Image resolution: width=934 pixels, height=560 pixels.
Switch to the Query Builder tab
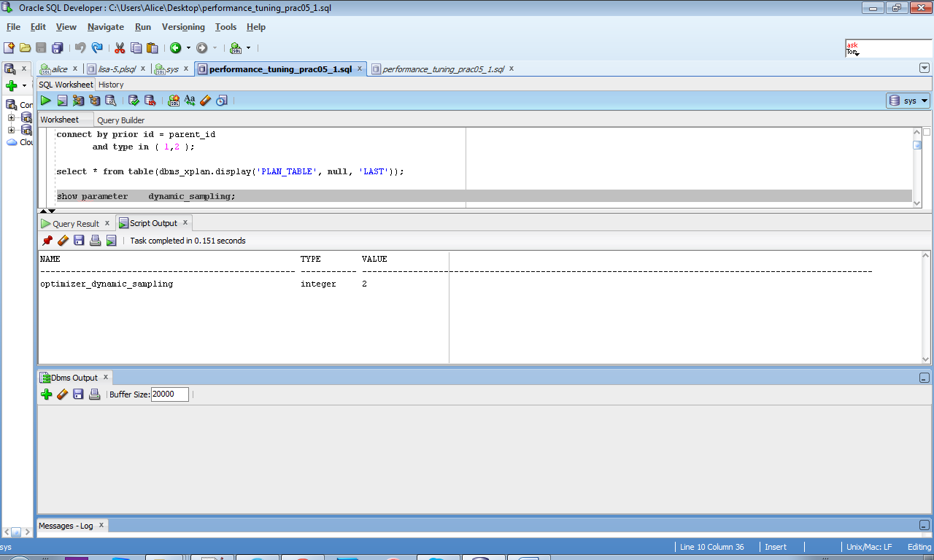coord(120,120)
